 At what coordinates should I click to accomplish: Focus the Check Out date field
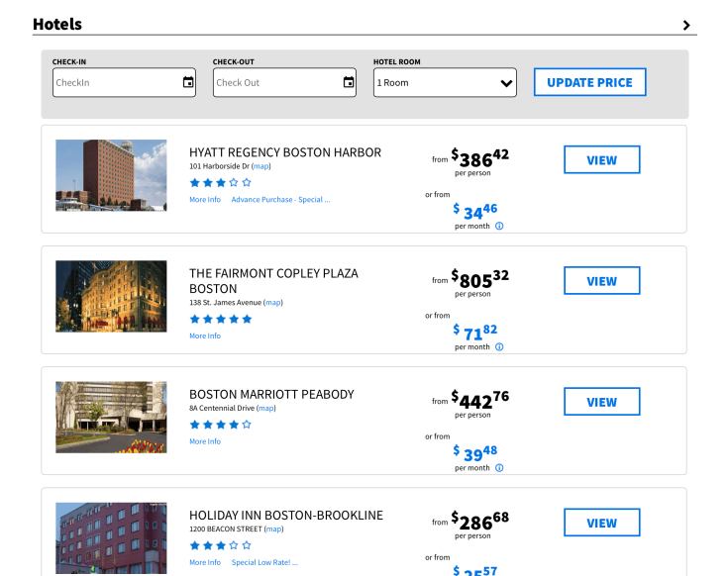[276, 82]
